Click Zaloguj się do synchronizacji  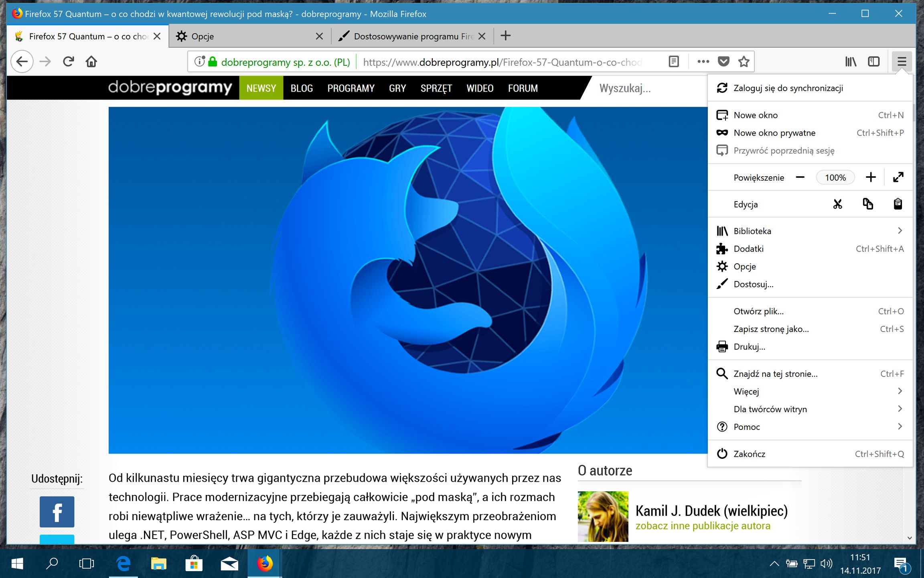point(788,88)
